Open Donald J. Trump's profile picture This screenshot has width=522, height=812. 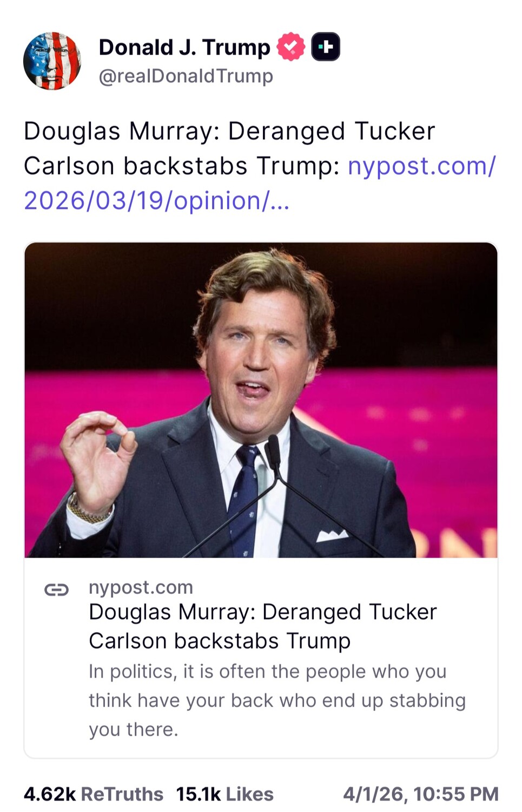52,61
